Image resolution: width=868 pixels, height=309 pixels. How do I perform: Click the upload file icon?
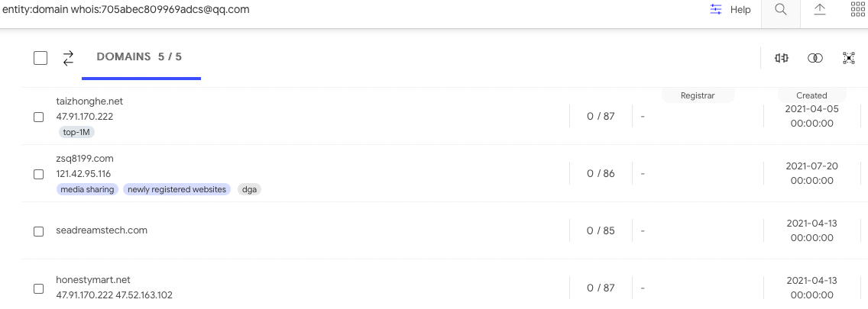[x=820, y=10]
